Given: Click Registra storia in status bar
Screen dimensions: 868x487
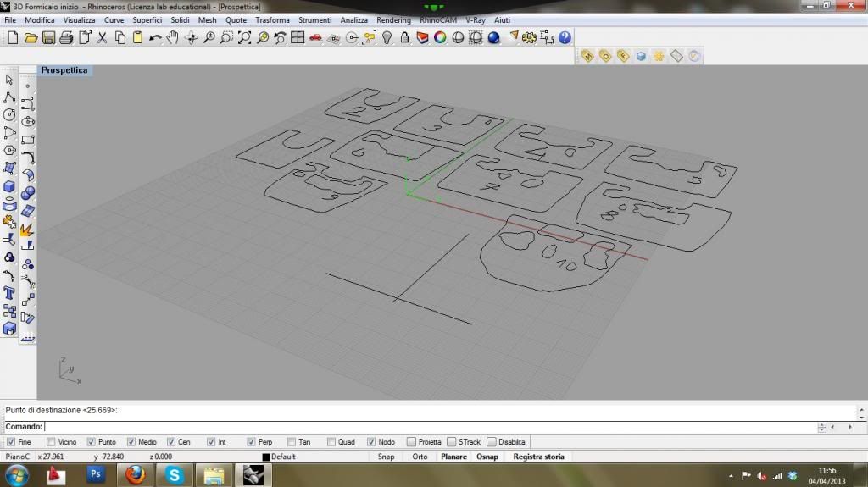Looking at the screenshot, I should (538, 457).
